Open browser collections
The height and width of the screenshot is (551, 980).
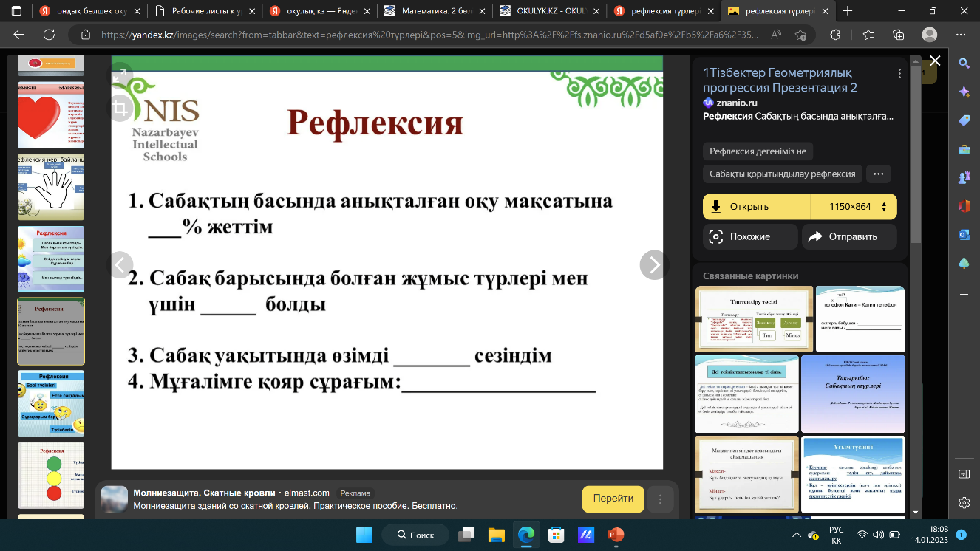[x=899, y=35]
